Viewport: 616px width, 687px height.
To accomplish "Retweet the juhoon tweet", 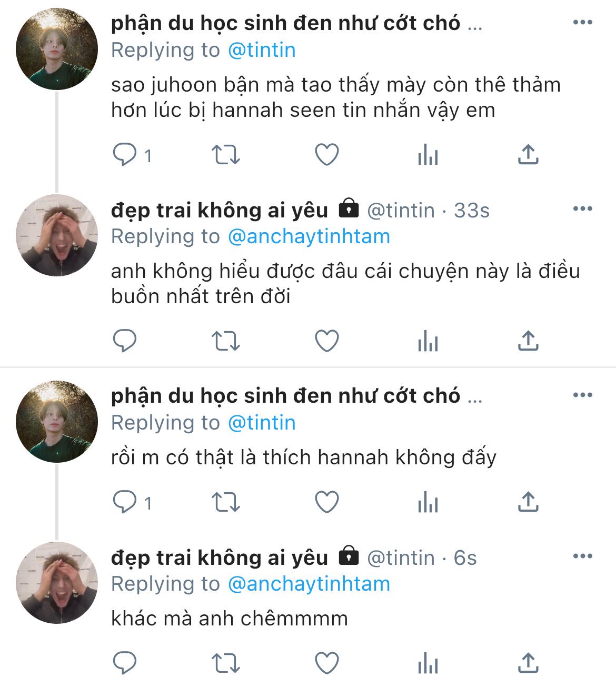I will (x=225, y=155).
